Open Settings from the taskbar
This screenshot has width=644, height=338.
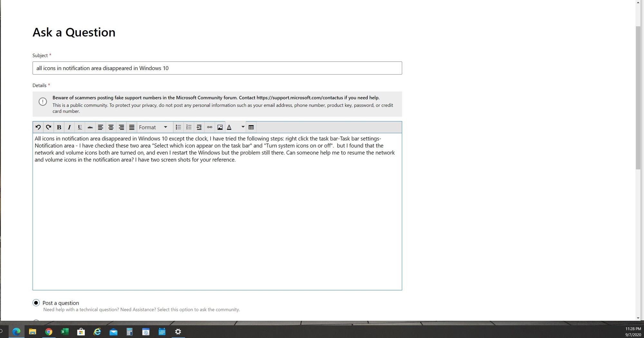[178, 332]
